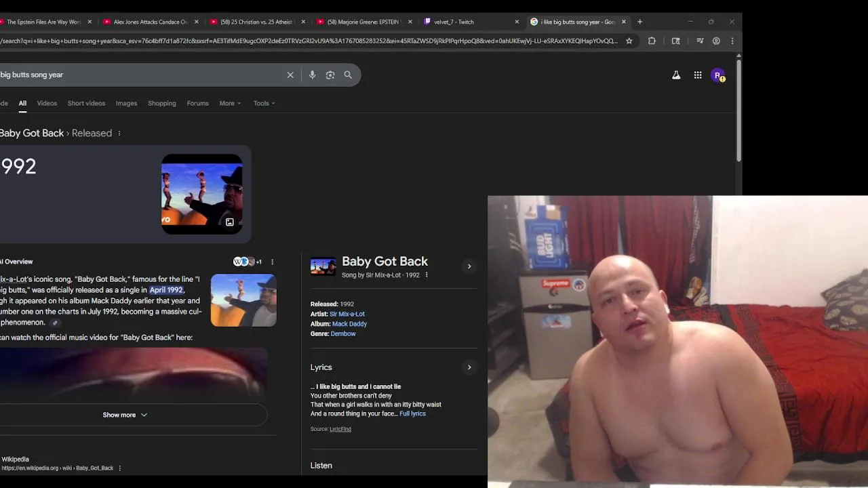Screen dimensions: 868x488
Task: Open Sir Mix-a-Lot artist link
Action: [347, 314]
